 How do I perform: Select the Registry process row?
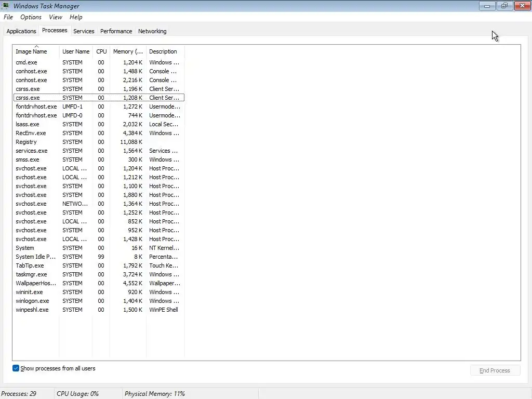click(x=99, y=142)
